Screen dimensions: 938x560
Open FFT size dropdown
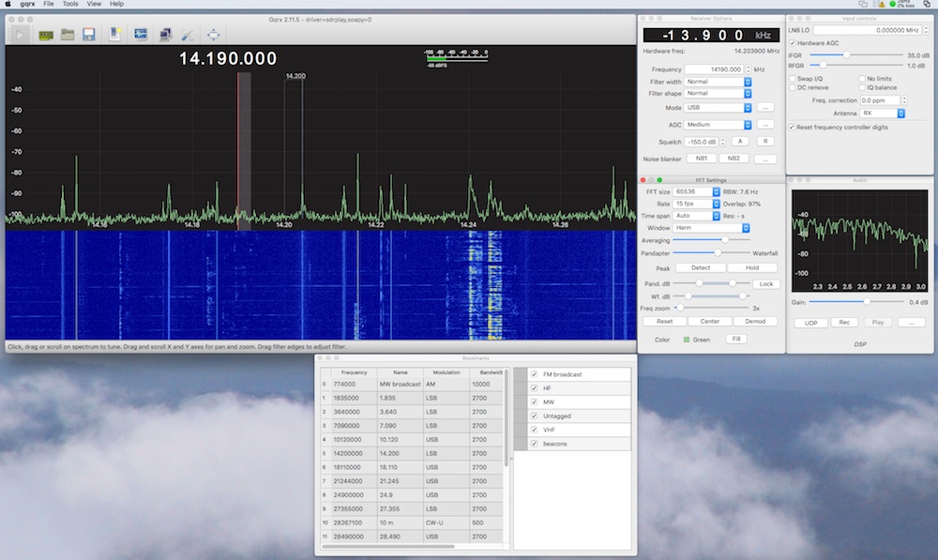tap(696, 192)
